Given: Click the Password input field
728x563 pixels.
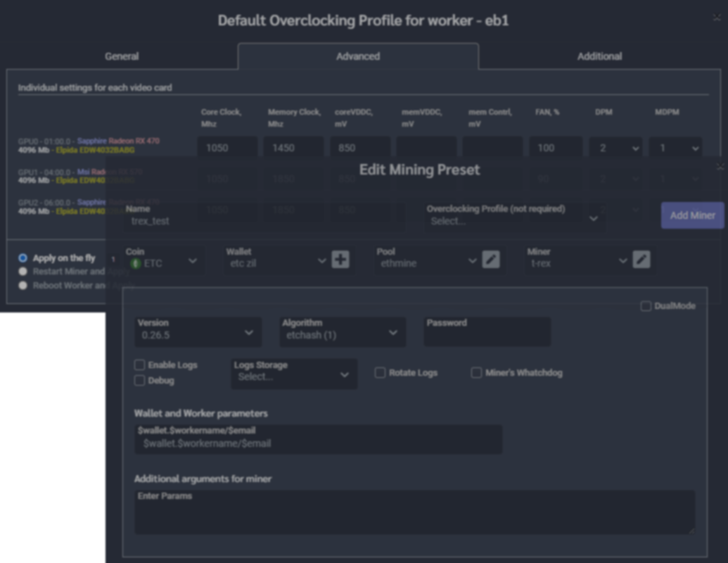Looking at the screenshot, I should [x=487, y=335].
